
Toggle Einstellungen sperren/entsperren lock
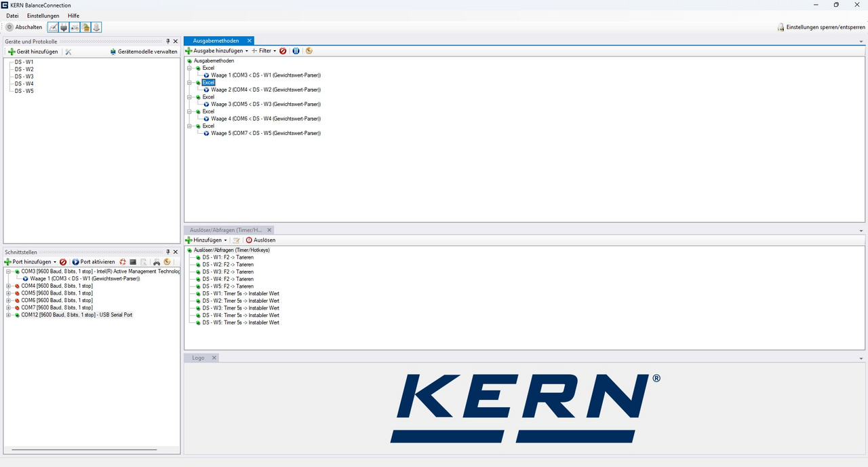pos(821,27)
